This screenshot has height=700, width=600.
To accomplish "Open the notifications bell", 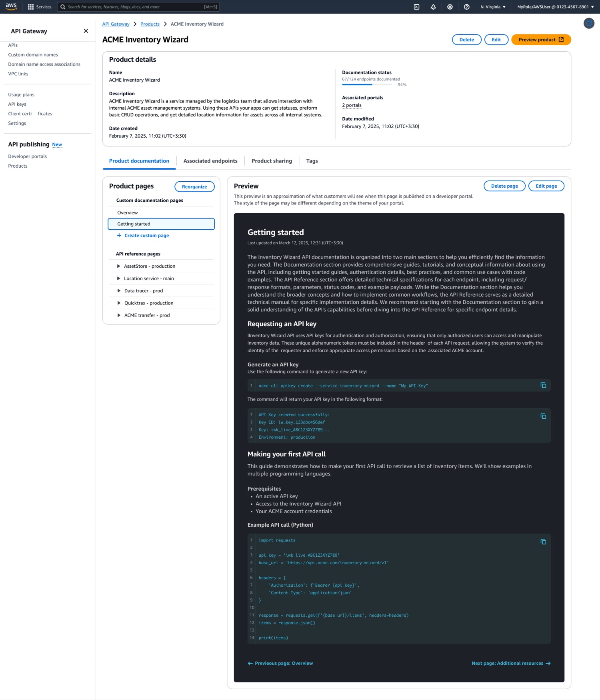I will (x=433, y=7).
